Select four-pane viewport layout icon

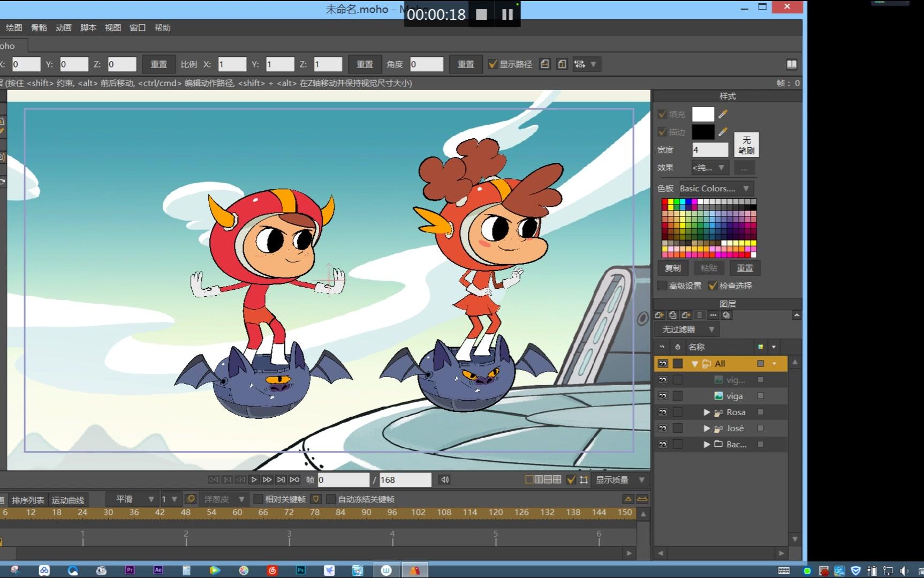tap(557, 479)
